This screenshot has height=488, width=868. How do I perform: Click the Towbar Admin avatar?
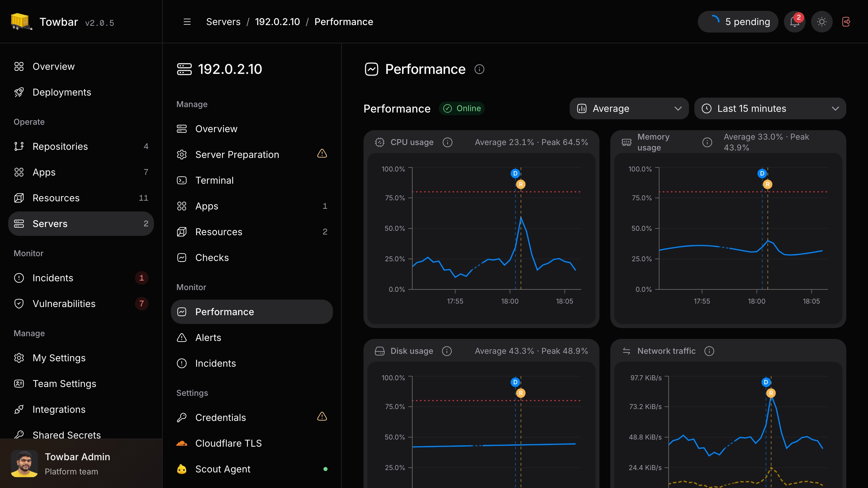24,464
